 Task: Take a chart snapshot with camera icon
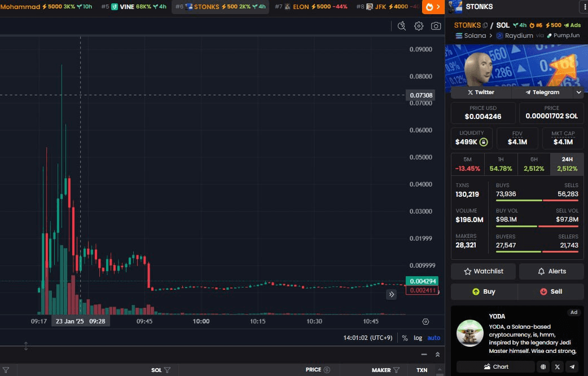coord(436,26)
